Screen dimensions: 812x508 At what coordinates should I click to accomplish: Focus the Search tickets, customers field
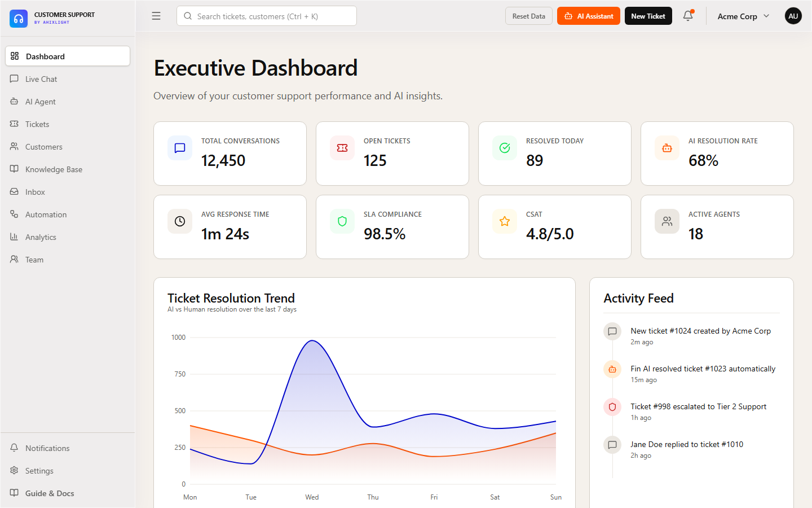[267, 16]
